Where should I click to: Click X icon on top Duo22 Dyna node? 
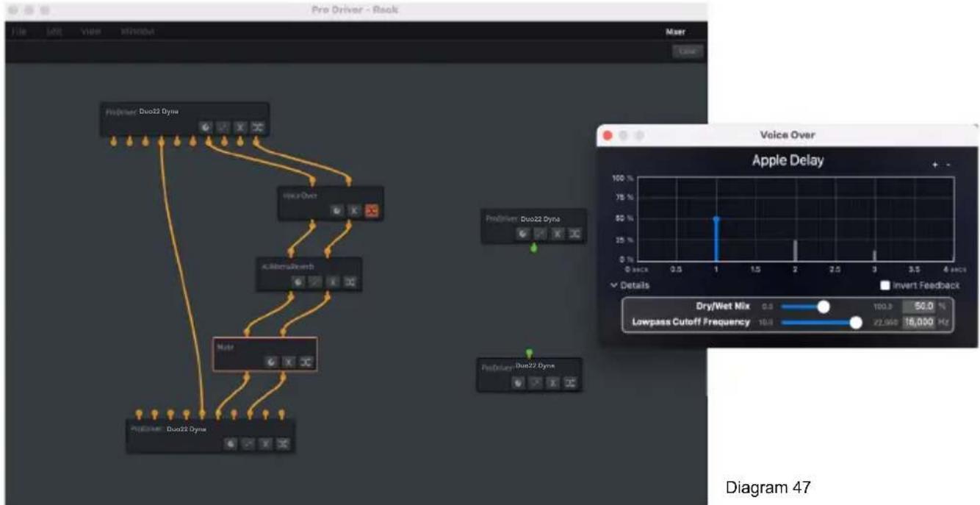241,127
